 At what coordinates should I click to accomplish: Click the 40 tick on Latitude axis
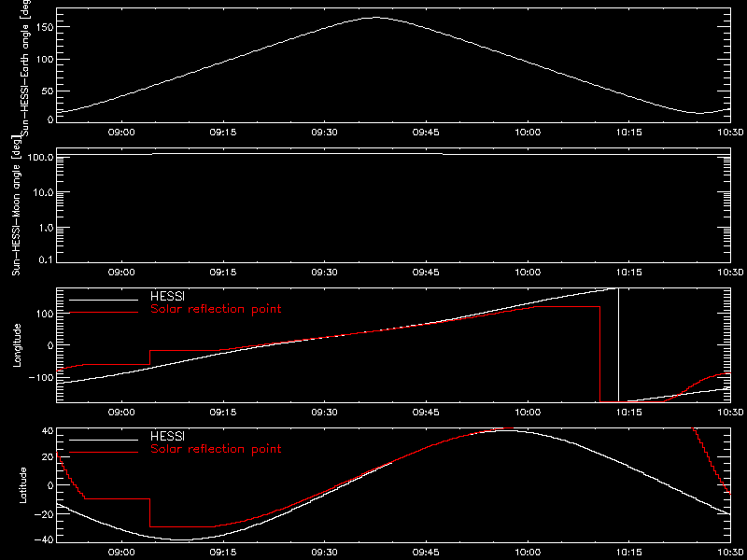pyautogui.click(x=48, y=431)
